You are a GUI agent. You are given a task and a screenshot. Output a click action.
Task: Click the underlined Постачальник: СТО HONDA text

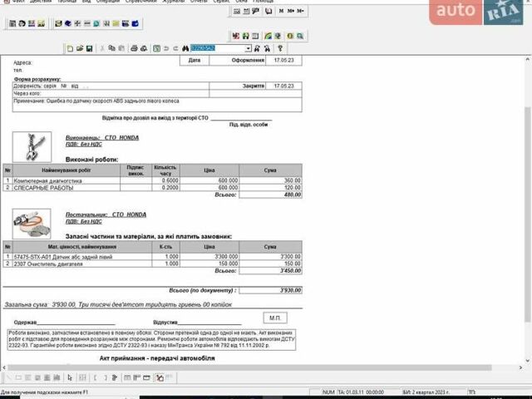pos(106,214)
